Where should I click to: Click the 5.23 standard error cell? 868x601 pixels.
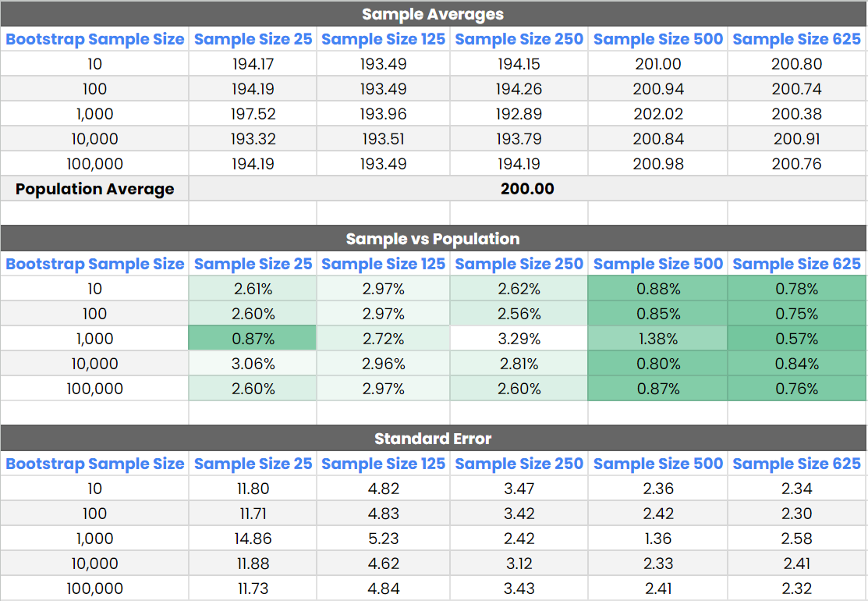tap(383, 539)
